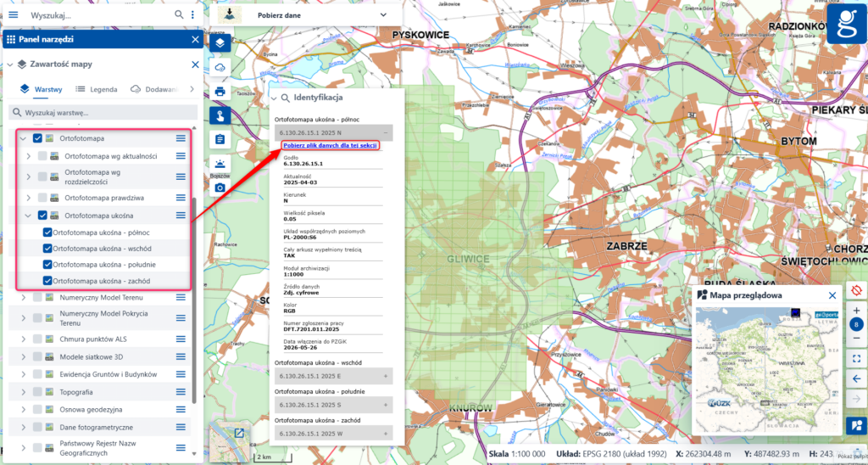Go to previous map view arrow
This screenshot has width=868, height=465.
click(856, 379)
